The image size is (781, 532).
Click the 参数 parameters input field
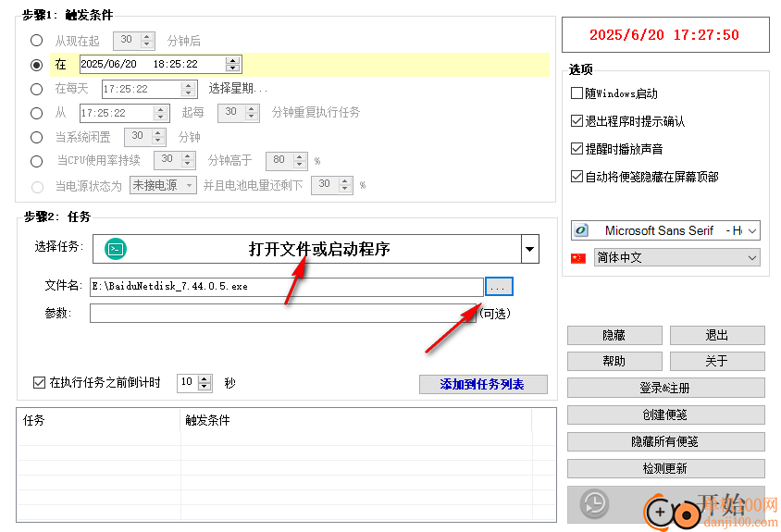[283, 314]
